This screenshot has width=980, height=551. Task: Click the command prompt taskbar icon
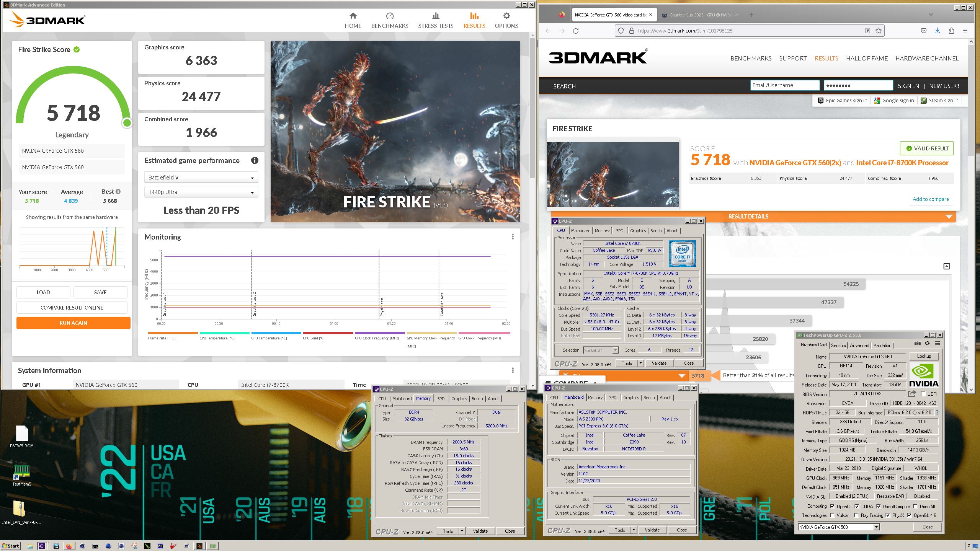coord(95,546)
